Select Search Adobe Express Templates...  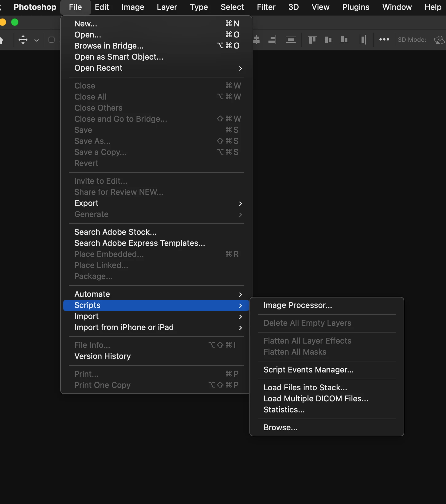pos(156,243)
